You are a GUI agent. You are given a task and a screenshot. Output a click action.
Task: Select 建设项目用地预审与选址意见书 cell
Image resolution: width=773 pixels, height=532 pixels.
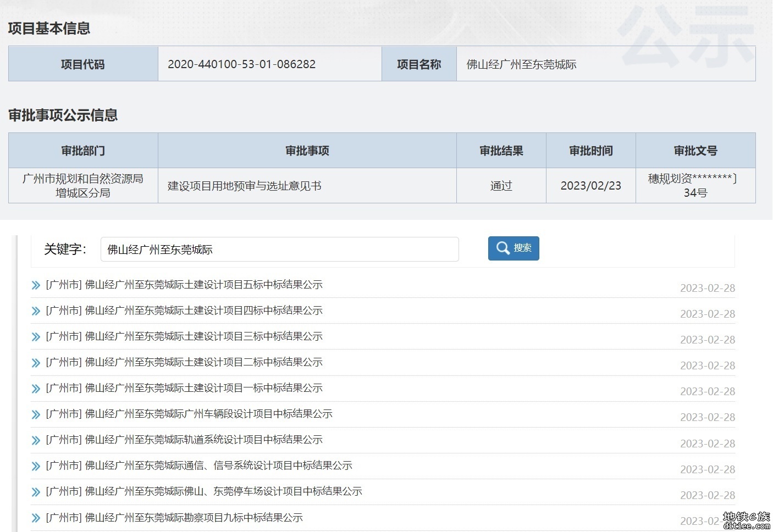(307, 186)
